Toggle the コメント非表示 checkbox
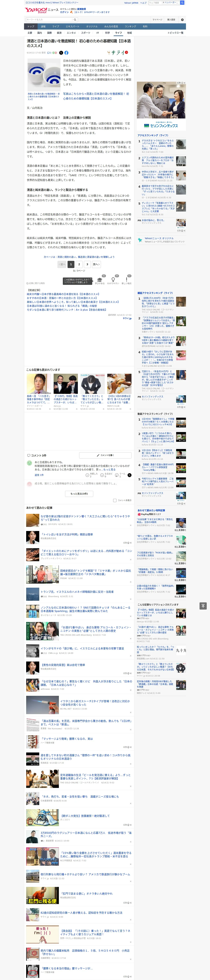 point(115,500)
